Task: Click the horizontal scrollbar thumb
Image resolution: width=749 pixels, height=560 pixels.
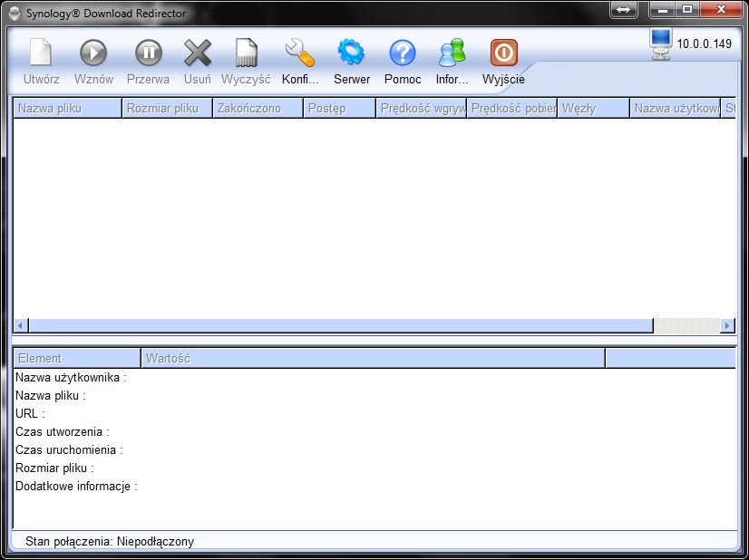Action: [x=341, y=325]
